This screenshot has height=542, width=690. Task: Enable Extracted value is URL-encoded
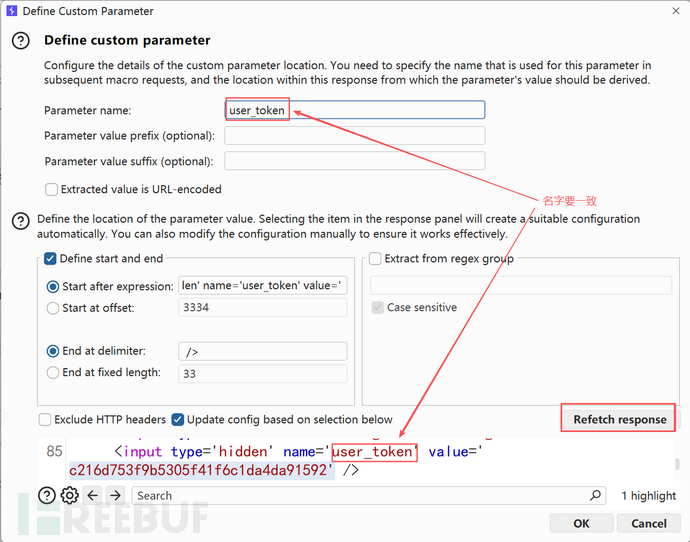pos(51,190)
